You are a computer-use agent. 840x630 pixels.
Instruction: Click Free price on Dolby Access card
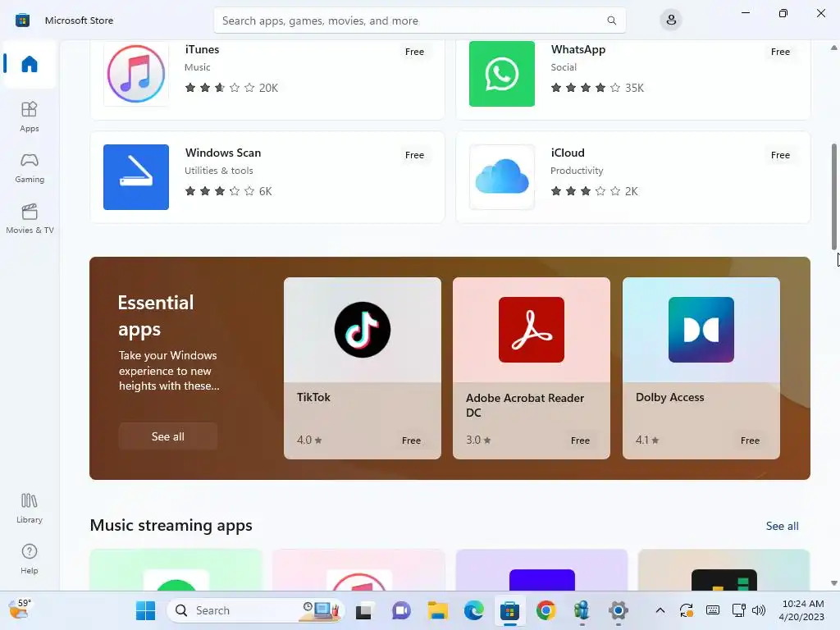[750, 441]
